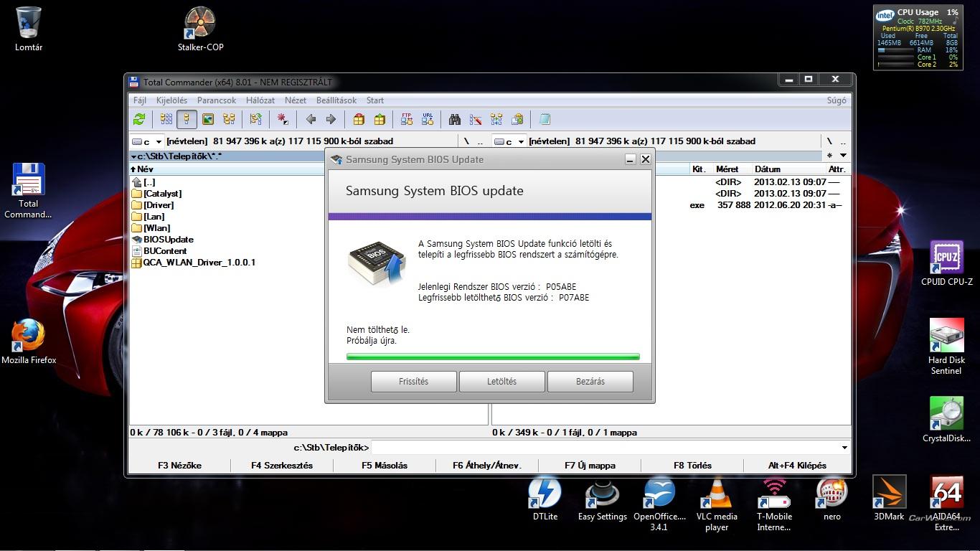
Task: Open the Parancsok menu
Action: [217, 100]
